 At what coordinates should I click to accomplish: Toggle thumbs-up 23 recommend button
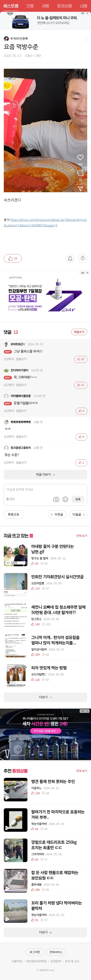pos(13,258)
